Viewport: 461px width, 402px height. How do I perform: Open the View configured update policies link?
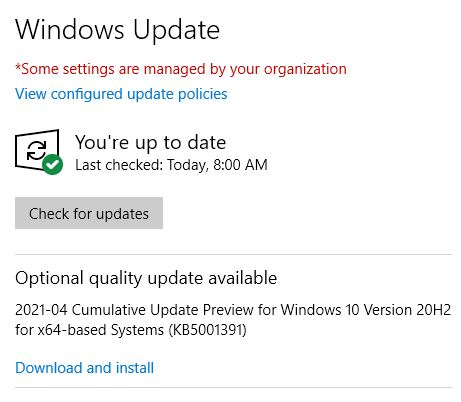(x=121, y=94)
